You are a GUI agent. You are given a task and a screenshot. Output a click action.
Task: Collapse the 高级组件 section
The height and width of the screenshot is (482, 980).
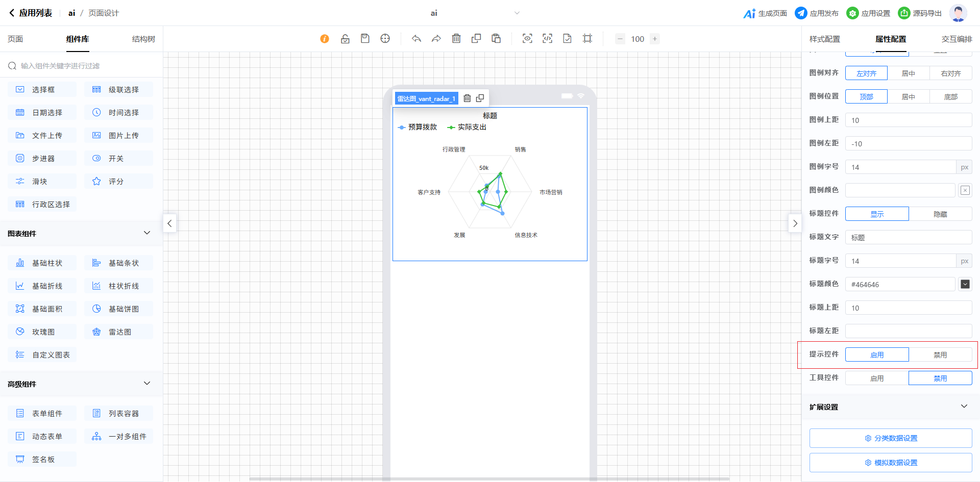[147, 384]
